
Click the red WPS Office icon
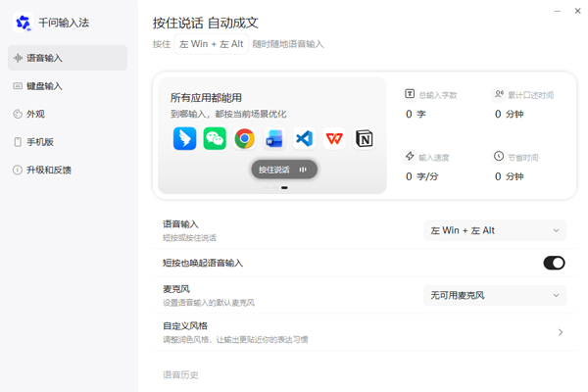pyautogui.click(x=334, y=138)
